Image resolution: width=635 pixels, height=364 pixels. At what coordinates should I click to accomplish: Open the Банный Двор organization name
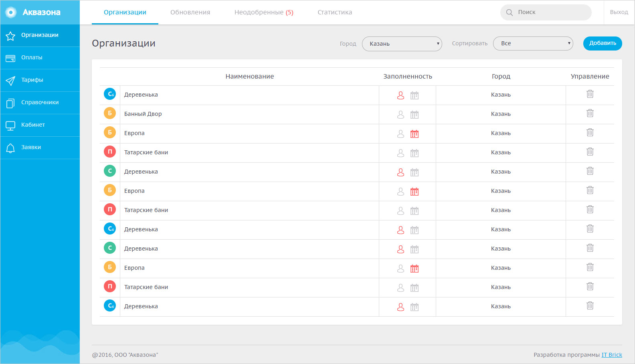point(143,114)
